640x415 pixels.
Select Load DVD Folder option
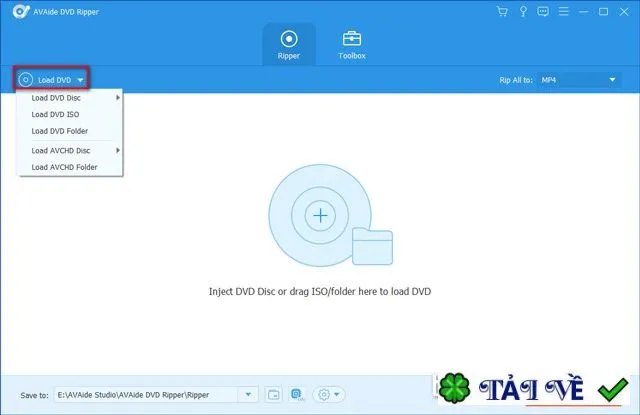point(69,131)
